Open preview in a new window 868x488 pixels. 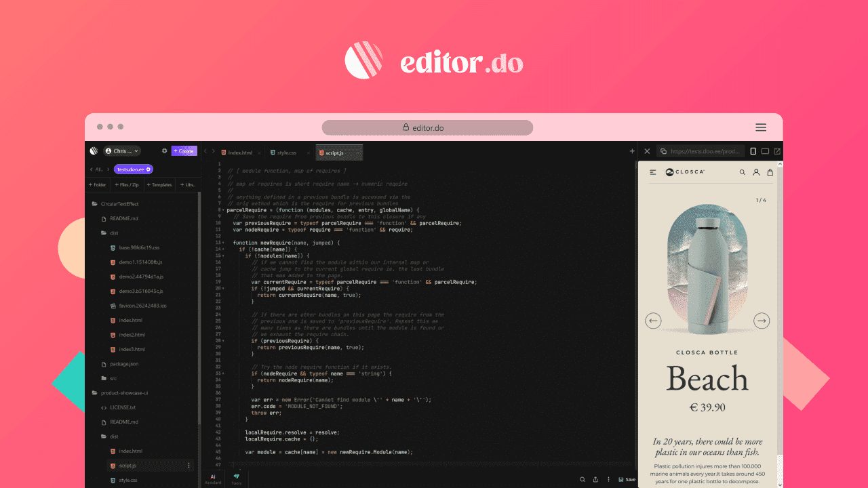pyautogui.click(x=777, y=151)
